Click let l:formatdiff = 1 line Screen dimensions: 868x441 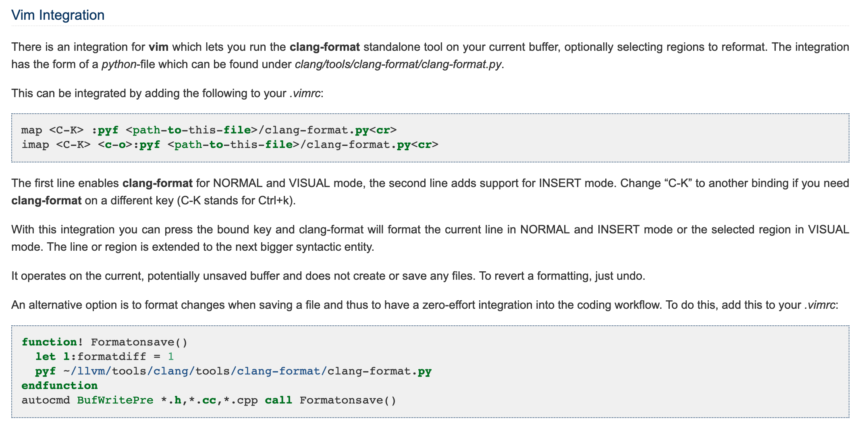point(104,357)
